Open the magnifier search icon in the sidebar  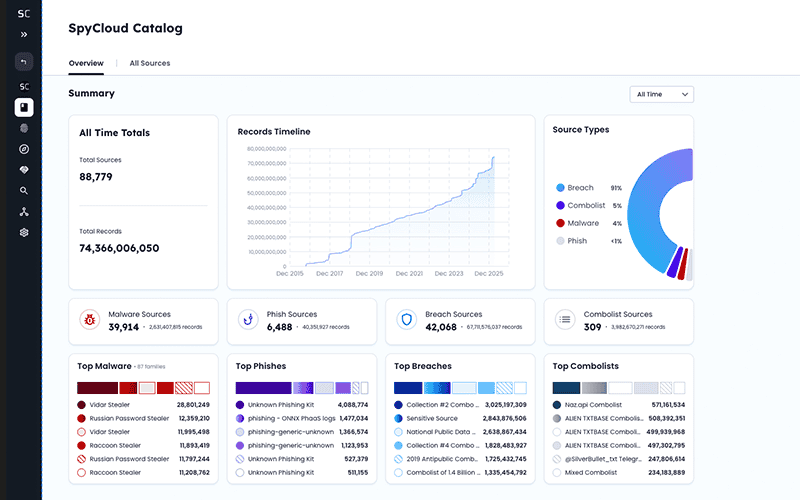click(x=23, y=191)
